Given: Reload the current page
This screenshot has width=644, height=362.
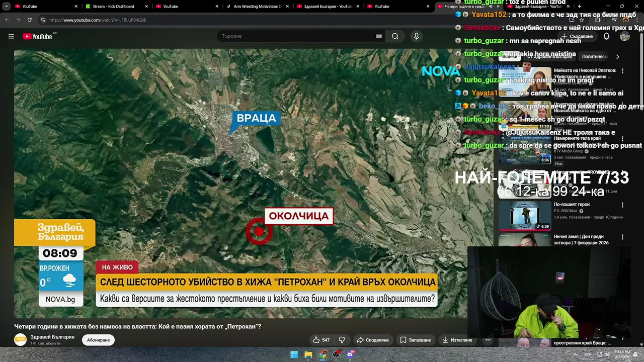Looking at the screenshot, I should 29,20.
